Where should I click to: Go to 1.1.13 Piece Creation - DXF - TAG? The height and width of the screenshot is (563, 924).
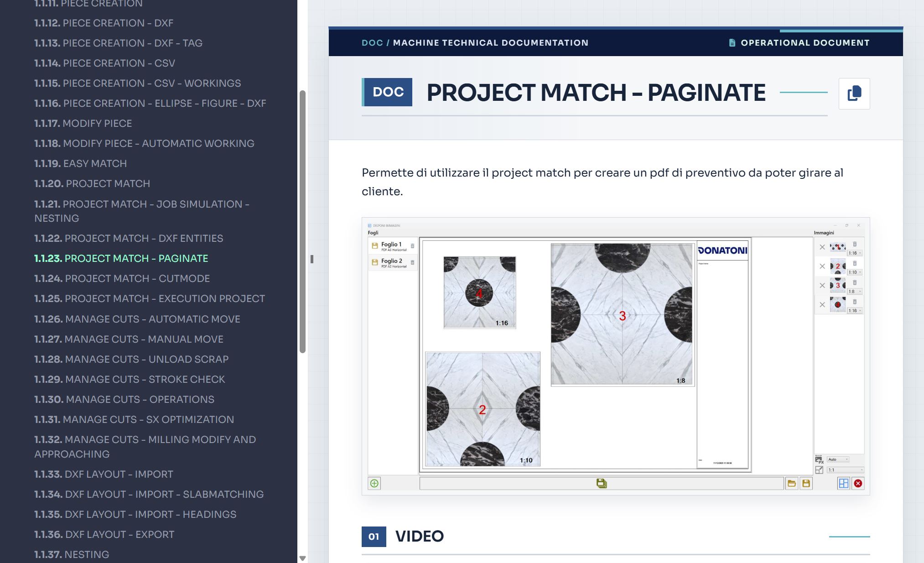pyautogui.click(x=119, y=43)
